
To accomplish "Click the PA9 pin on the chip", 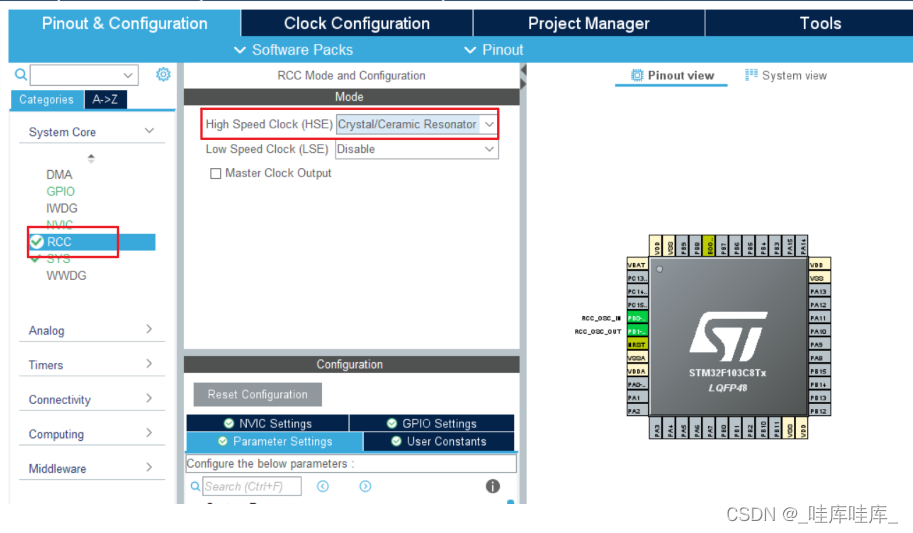I will 819,345.
